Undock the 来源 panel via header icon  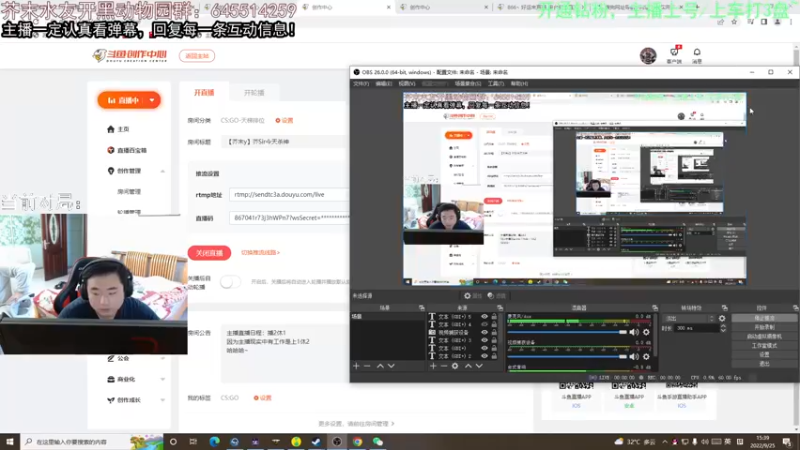500,308
